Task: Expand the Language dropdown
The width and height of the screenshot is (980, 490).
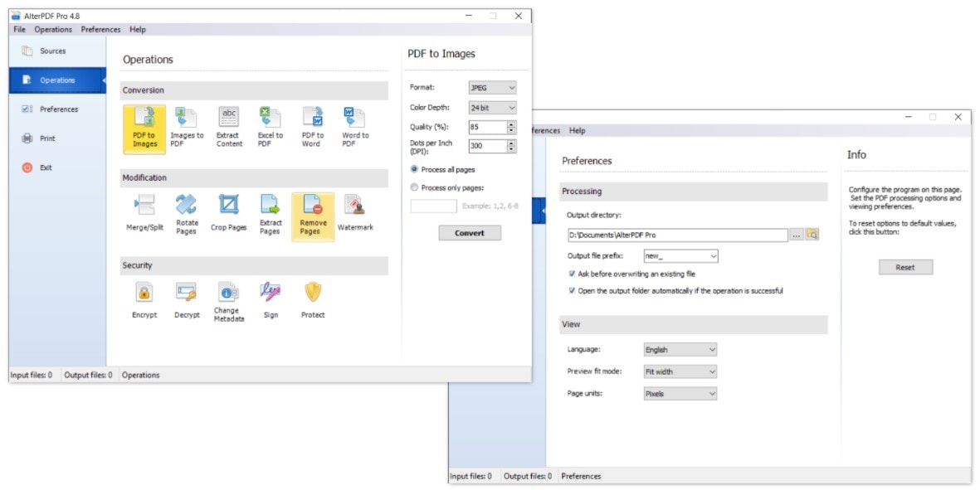Action: click(x=680, y=350)
